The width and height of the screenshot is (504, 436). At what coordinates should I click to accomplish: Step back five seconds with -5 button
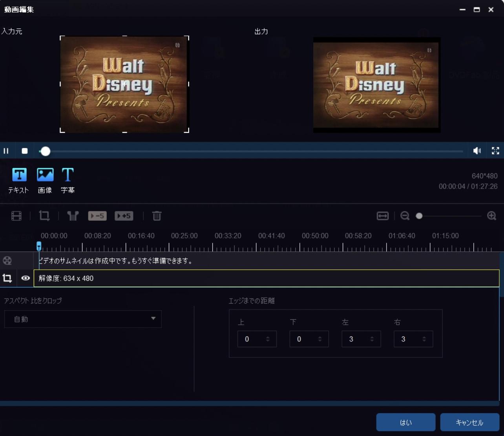click(97, 216)
